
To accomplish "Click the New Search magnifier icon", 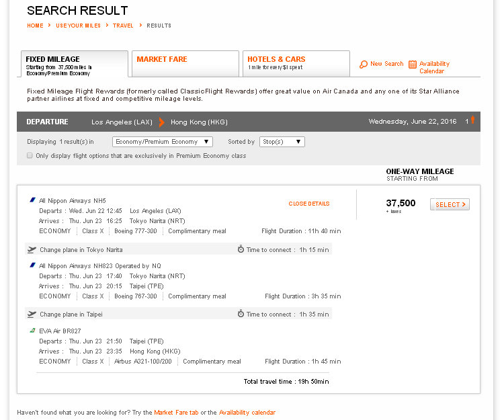I will pos(363,65).
